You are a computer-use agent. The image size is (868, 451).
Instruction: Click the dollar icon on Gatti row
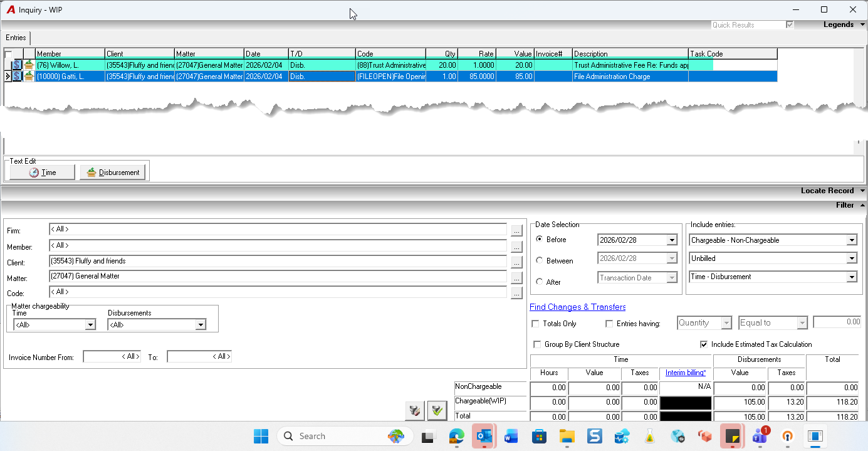coord(18,76)
